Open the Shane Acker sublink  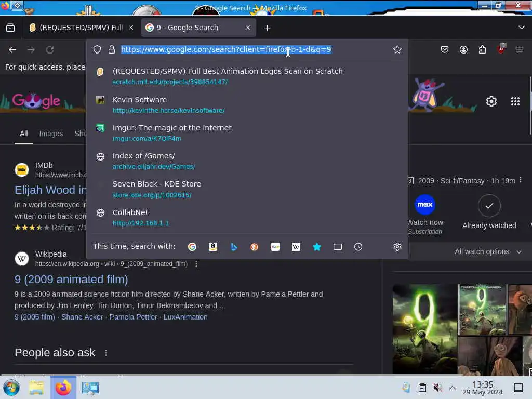pos(82,317)
